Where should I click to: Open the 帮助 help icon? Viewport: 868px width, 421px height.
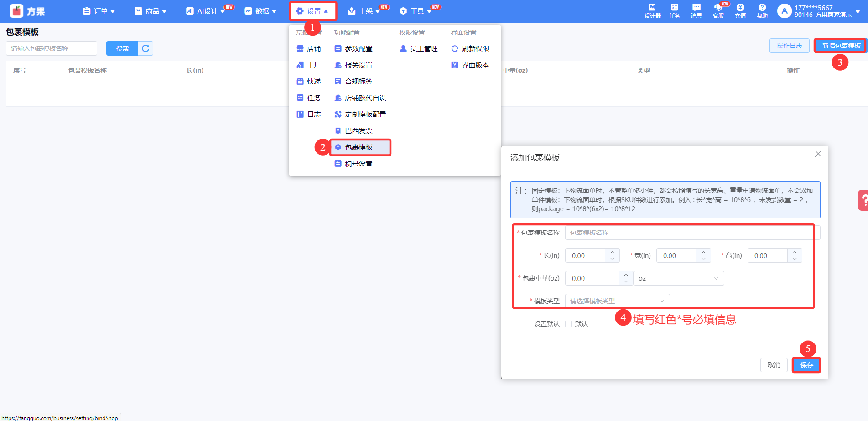[x=762, y=10]
